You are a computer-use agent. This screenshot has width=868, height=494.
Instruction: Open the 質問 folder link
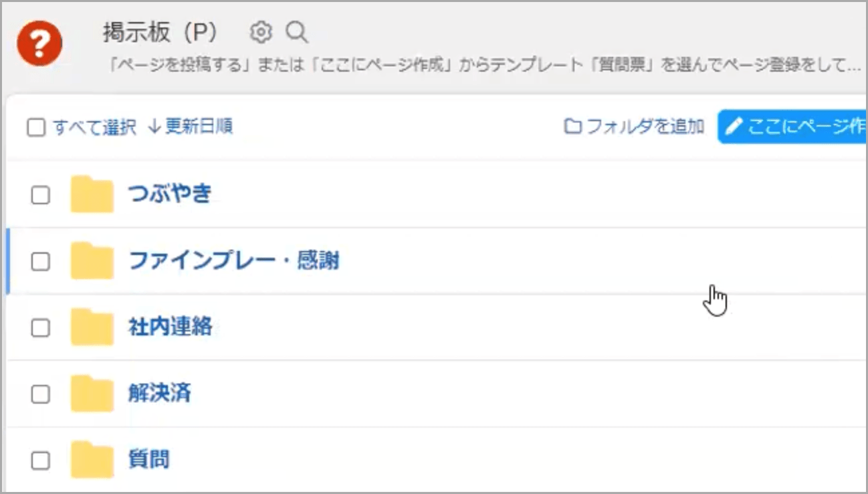point(148,459)
